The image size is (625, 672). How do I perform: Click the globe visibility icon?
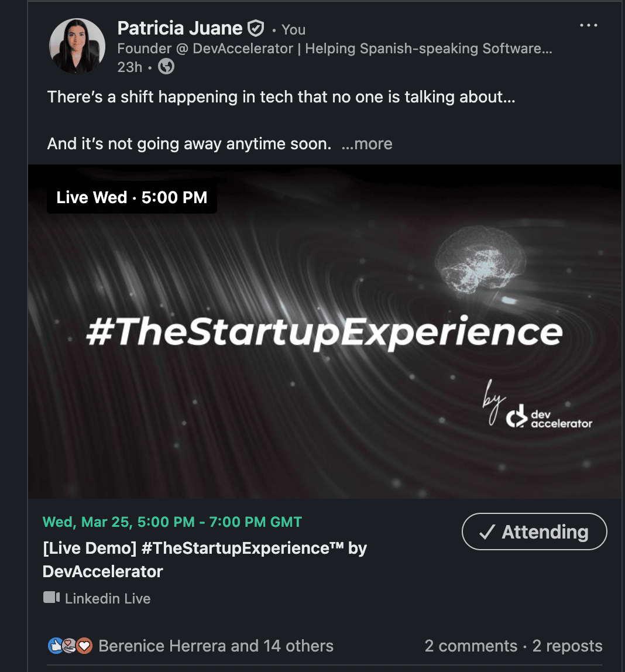coord(166,67)
